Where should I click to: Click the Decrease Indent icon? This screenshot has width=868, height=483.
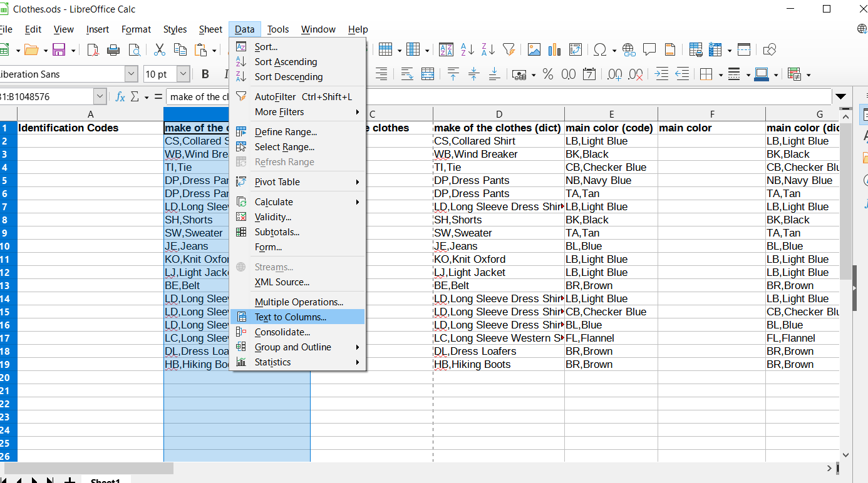click(682, 74)
